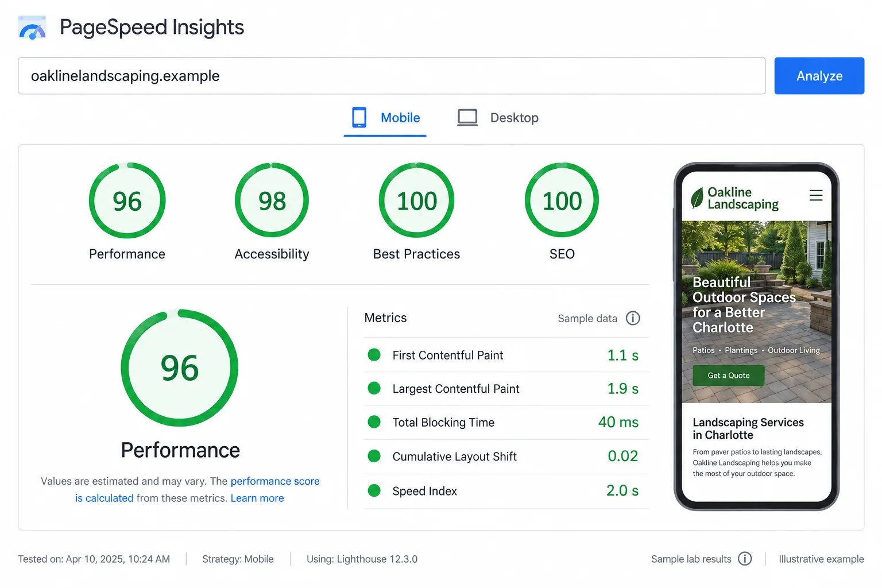Image resolution: width=882 pixels, height=588 pixels.
Task: Click the 'Speed Index' metric label
Action: click(x=425, y=491)
